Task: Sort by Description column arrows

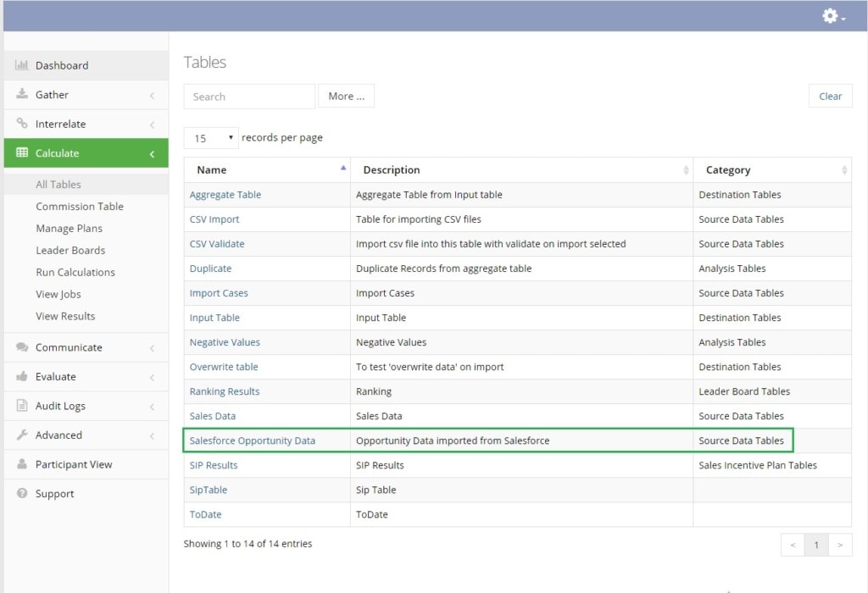Action: [x=686, y=169]
